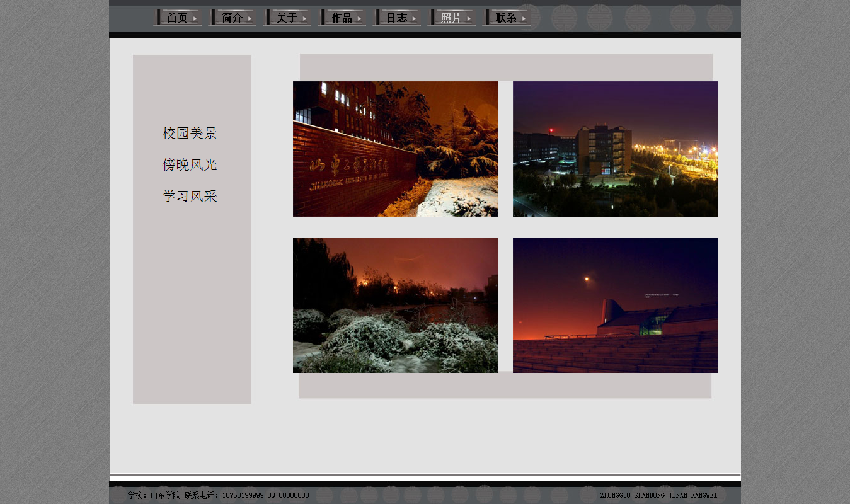The image size is (850, 504).
Task: Open the night campus building with streetlights photo
Action: click(x=615, y=149)
